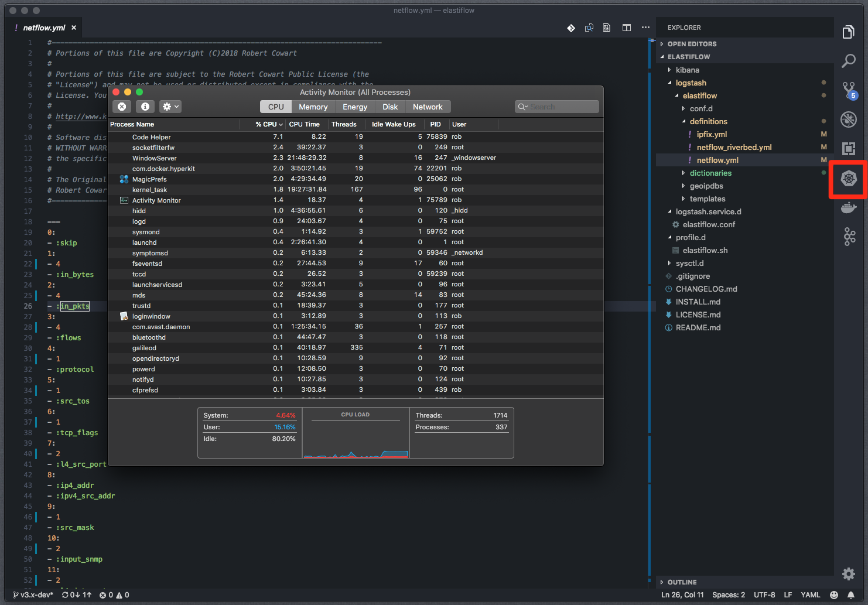
Task: Collapse the definitions folder
Action: pos(708,121)
